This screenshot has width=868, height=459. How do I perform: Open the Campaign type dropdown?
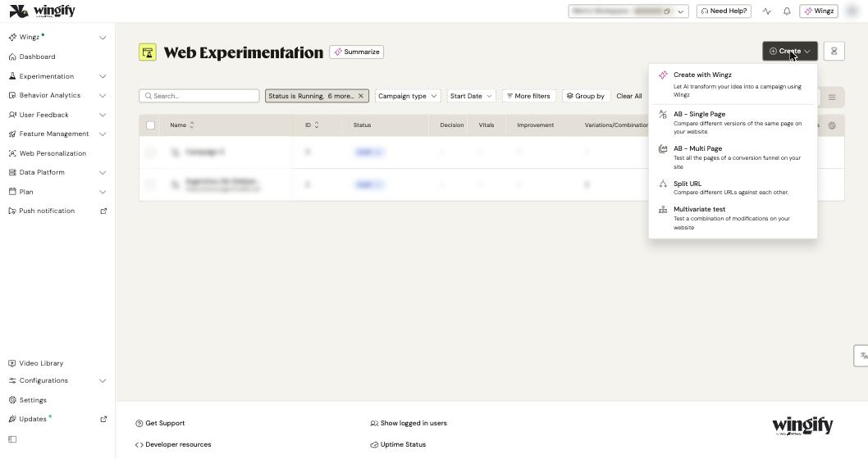[x=408, y=96]
